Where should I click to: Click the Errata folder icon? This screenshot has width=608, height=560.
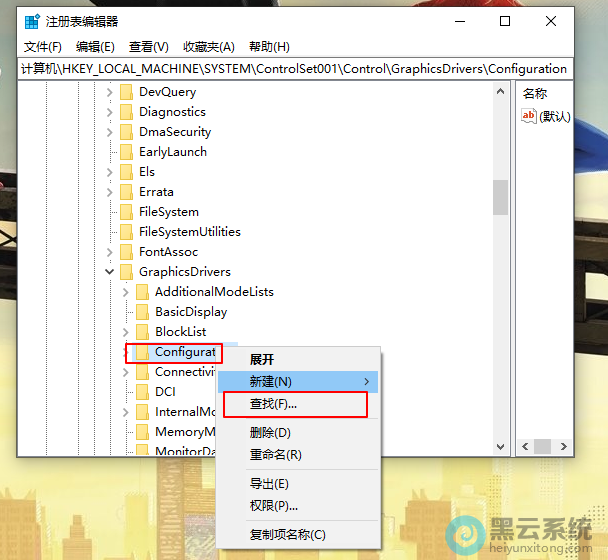pos(126,192)
